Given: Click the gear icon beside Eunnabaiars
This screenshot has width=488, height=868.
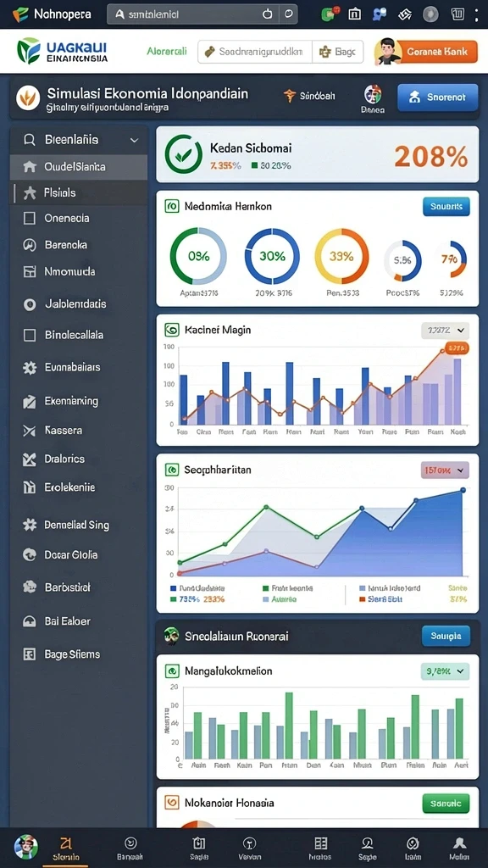Looking at the screenshot, I should [30, 368].
